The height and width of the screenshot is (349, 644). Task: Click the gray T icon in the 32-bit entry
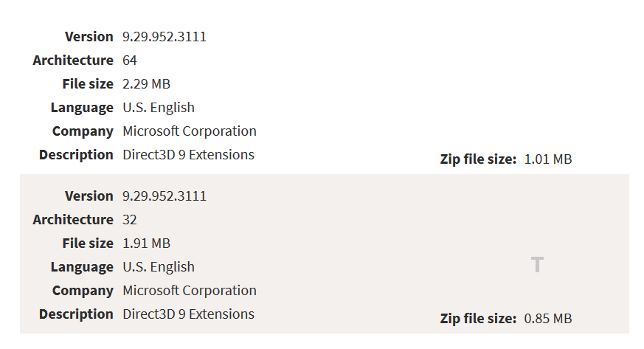pyautogui.click(x=537, y=266)
